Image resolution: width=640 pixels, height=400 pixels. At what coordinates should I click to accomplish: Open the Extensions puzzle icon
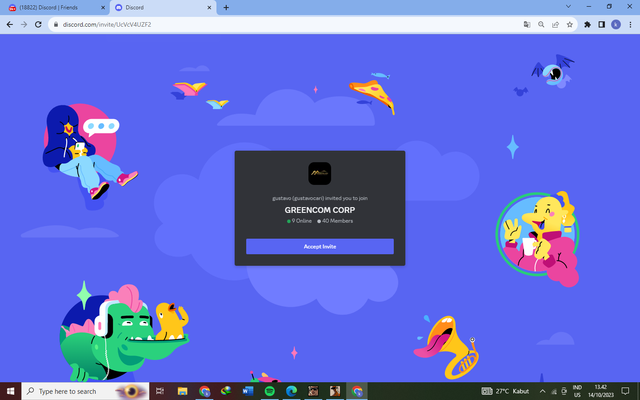[587, 24]
